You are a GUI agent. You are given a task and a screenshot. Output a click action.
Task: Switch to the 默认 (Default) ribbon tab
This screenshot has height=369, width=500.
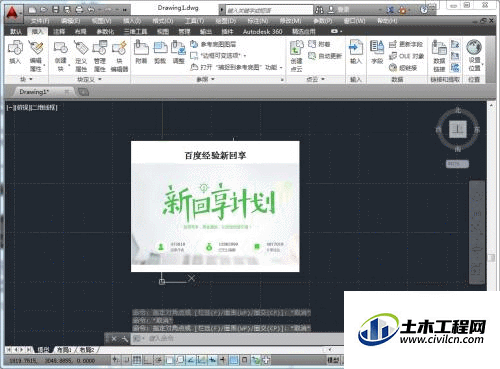[x=16, y=32]
